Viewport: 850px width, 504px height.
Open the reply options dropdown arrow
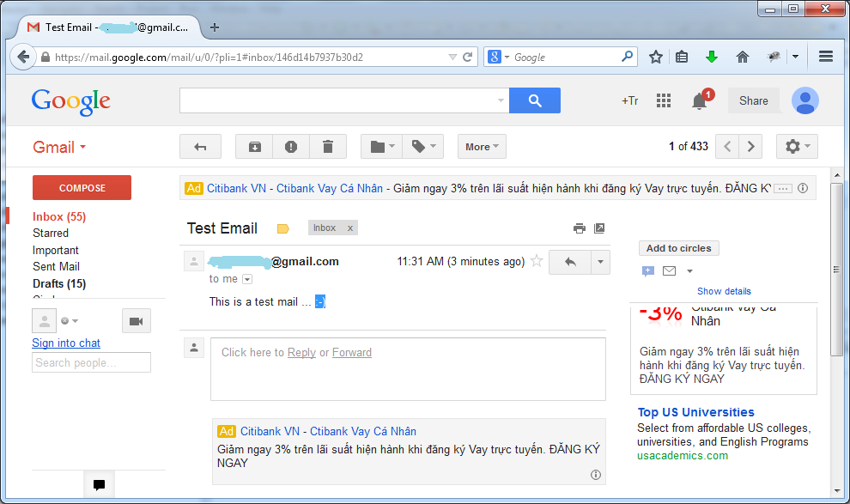(600, 262)
